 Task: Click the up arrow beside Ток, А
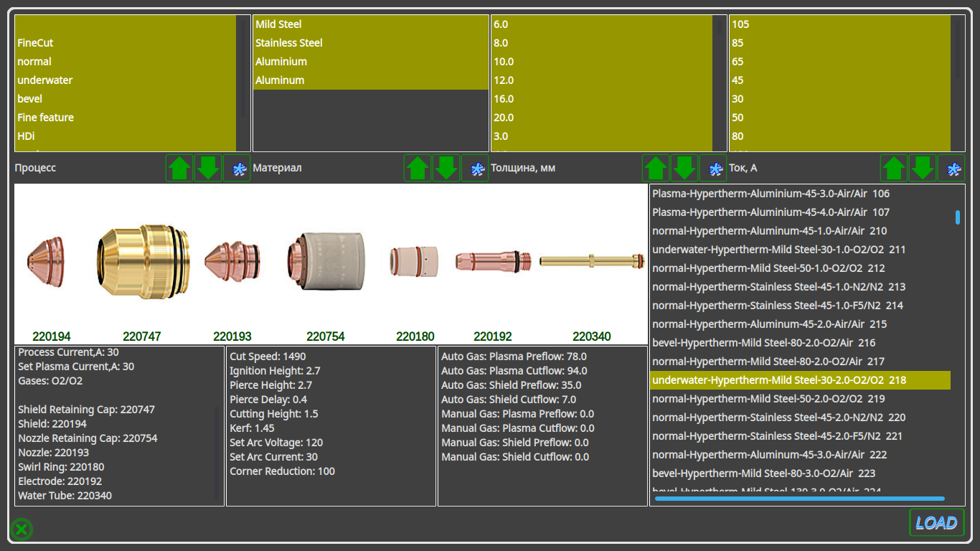coord(894,169)
